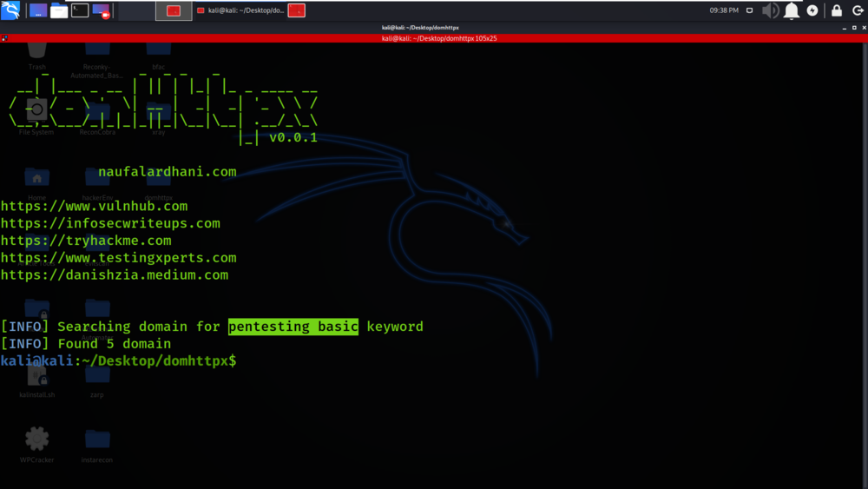868x489 pixels.
Task: Click the https://tryhackme.com URL
Action: click(x=86, y=241)
